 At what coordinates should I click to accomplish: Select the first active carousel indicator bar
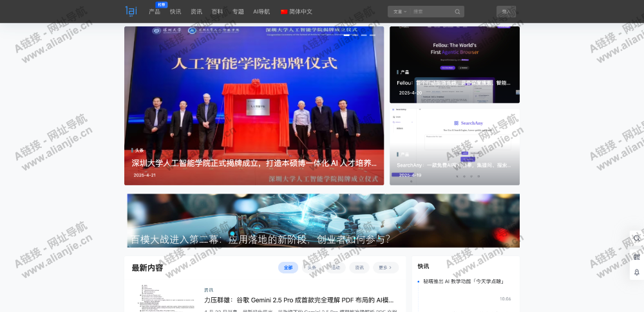pos(347,36)
